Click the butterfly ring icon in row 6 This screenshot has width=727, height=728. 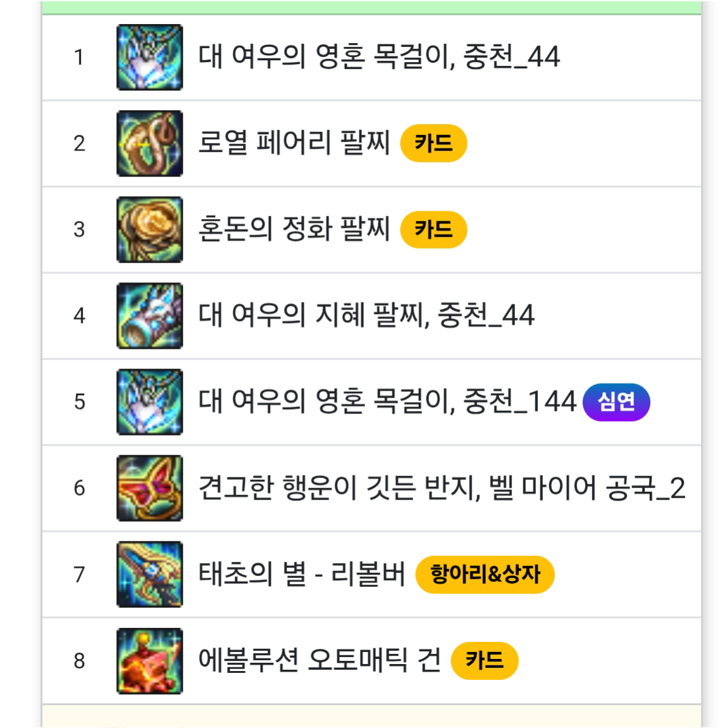click(x=149, y=488)
